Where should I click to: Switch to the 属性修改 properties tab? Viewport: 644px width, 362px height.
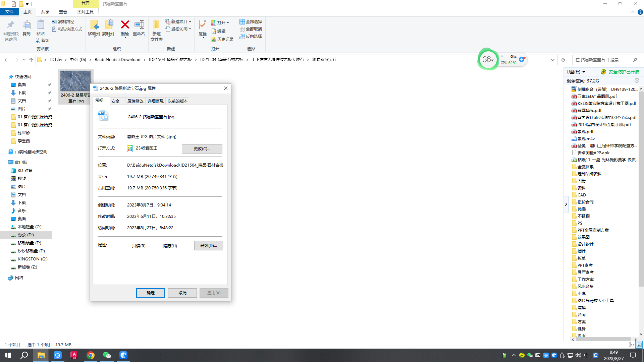(135, 101)
